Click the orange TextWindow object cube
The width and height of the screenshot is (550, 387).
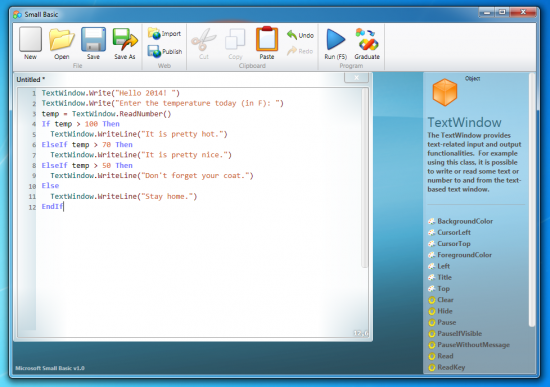click(445, 92)
